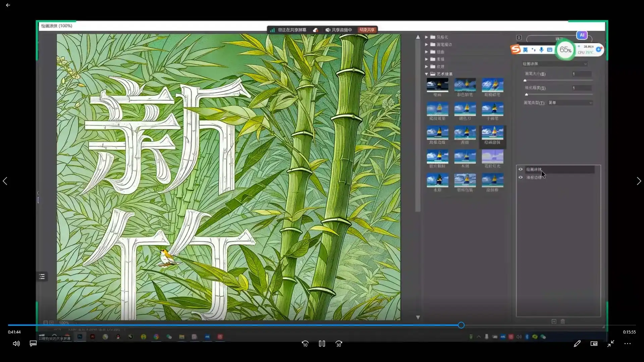Launch Photoshop from the taskbar
The image size is (644, 362).
(x=80, y=337)
